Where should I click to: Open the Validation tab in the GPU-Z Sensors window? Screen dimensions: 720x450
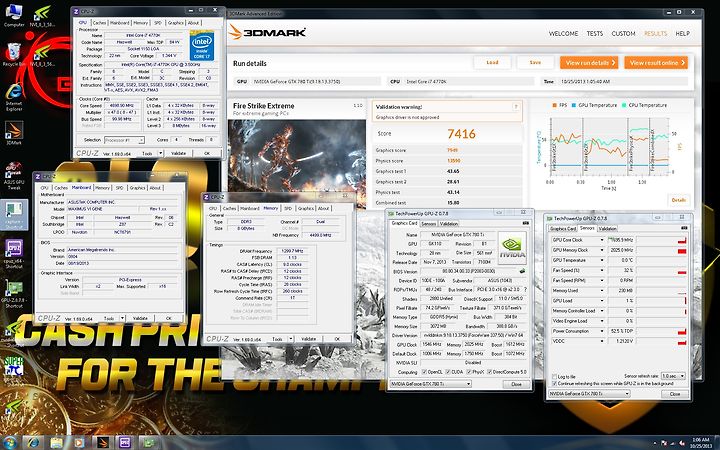point(608,228)
